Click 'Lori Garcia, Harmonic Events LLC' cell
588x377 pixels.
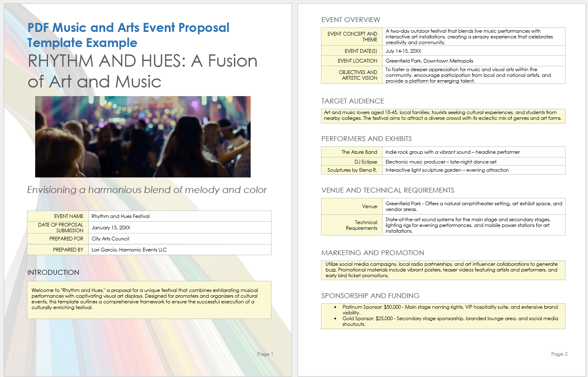(180, 250)
